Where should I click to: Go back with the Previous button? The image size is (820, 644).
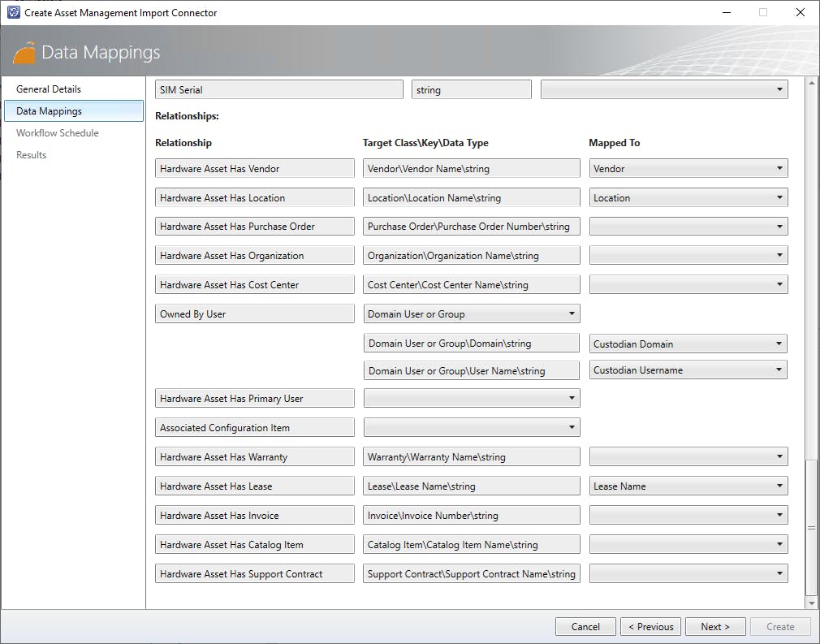point(651,627)
